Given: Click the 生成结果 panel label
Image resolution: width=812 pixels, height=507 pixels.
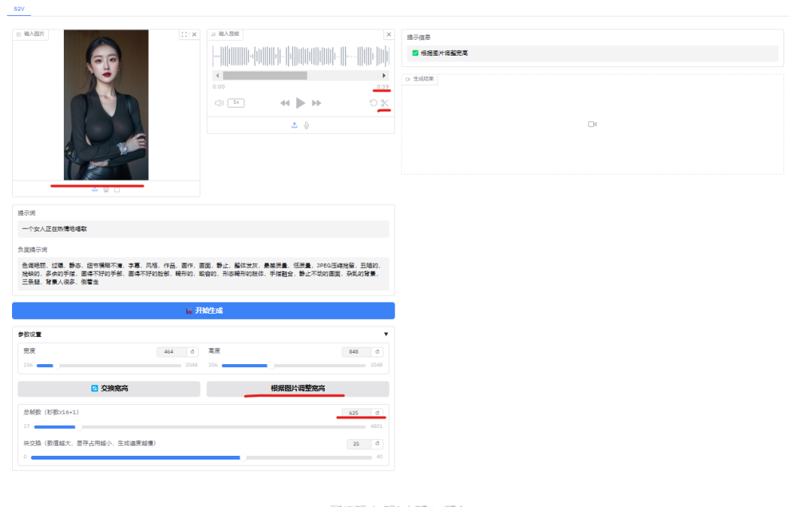Looking at the screenshot, I should tap(420, 79).
